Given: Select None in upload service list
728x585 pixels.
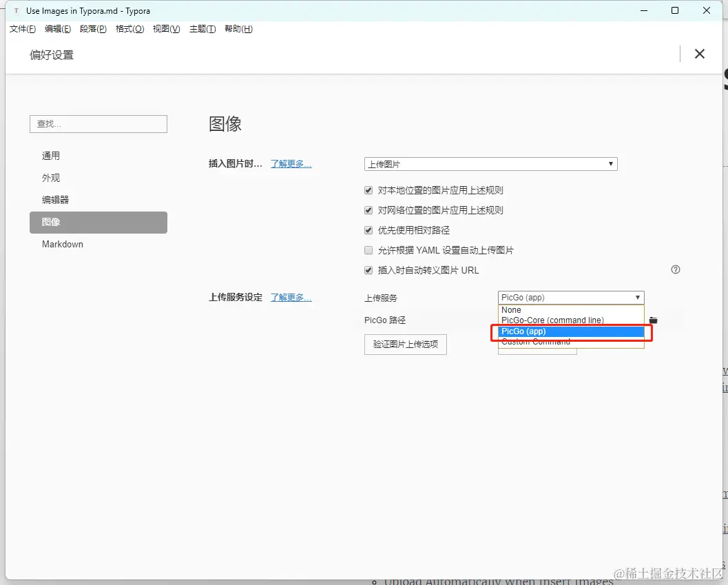Looking at the screenshot, I should coord(571,310).
